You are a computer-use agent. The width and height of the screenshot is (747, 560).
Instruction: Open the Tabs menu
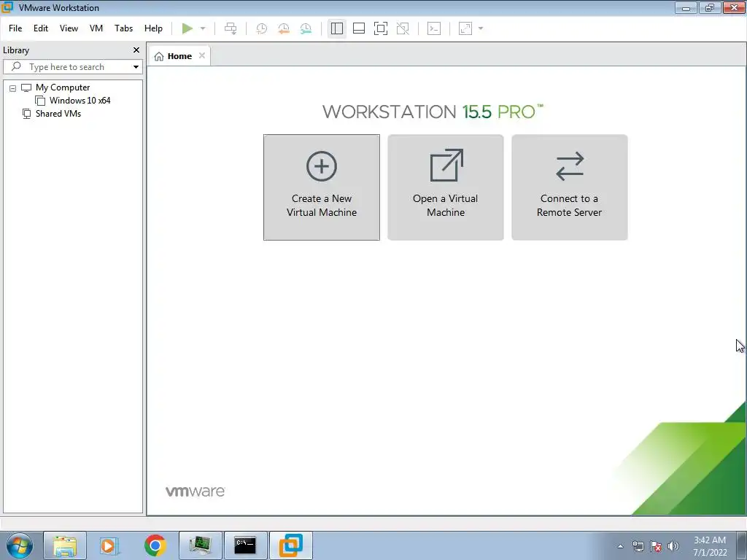pos(123,28)
